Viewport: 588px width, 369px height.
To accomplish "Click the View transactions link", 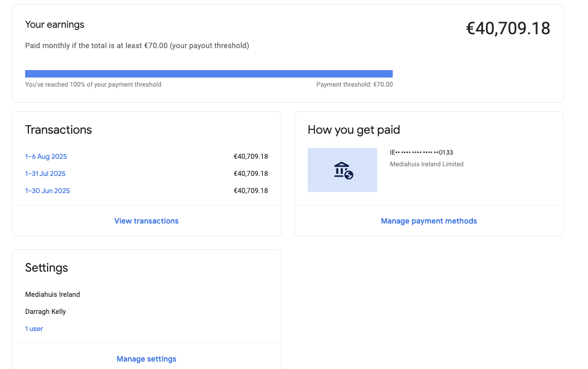I will (146, 221).
